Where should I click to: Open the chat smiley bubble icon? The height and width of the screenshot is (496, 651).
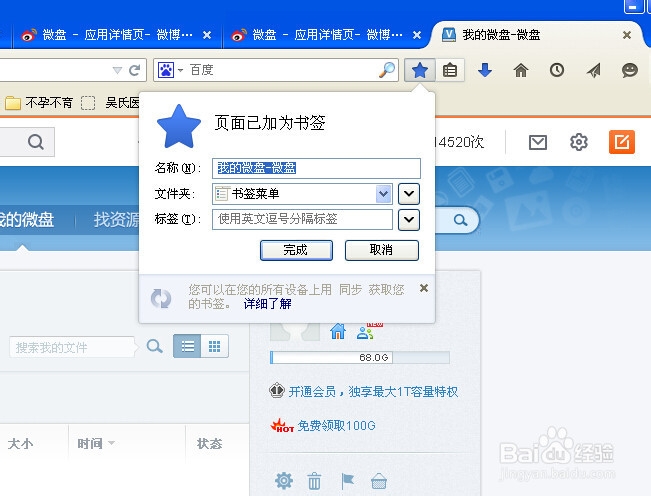(630, 70)
